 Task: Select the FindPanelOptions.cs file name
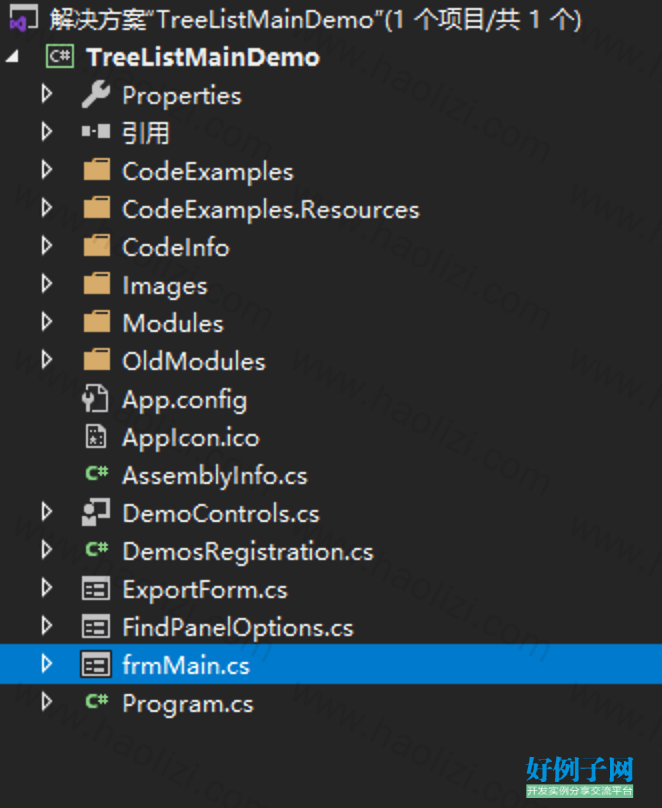point(238,629)
